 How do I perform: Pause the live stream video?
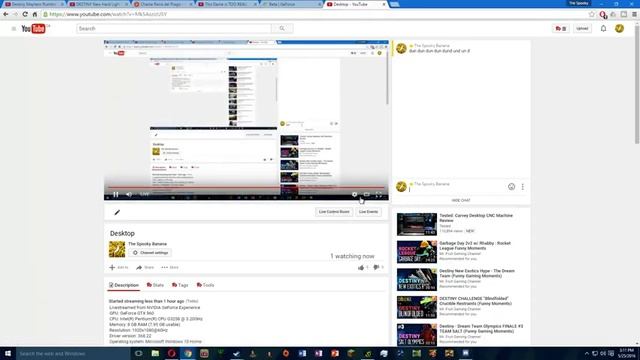tap(116, 194)
